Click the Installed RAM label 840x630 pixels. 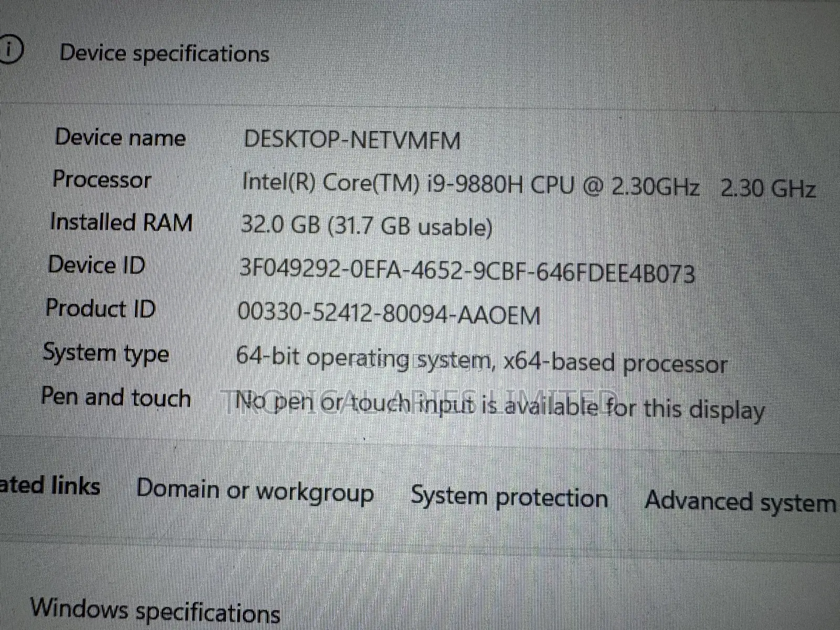pyautogui.click(x=121, y=222)
